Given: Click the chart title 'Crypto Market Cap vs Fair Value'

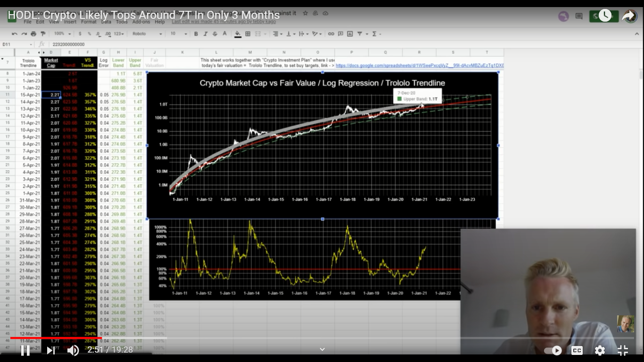Looking at the screenshot, I should (322, 83).
